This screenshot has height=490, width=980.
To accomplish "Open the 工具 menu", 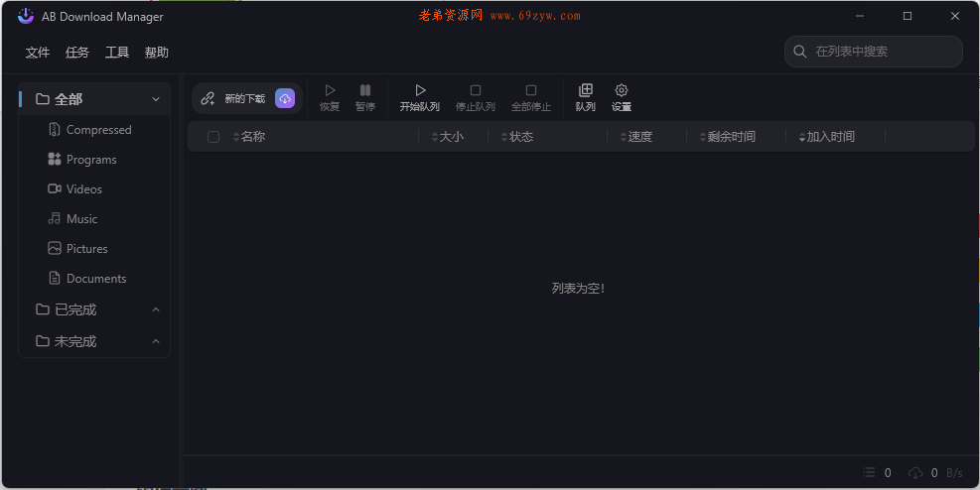I will click(117, 53).
